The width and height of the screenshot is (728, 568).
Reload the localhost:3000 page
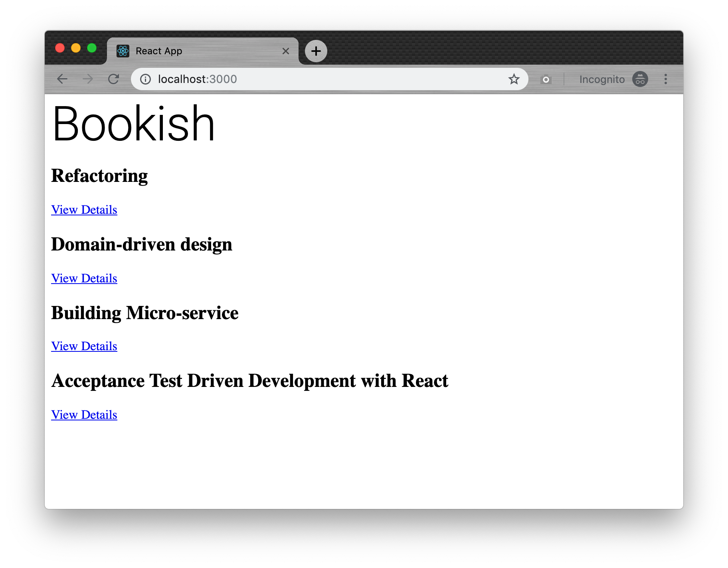click(114, 79)
